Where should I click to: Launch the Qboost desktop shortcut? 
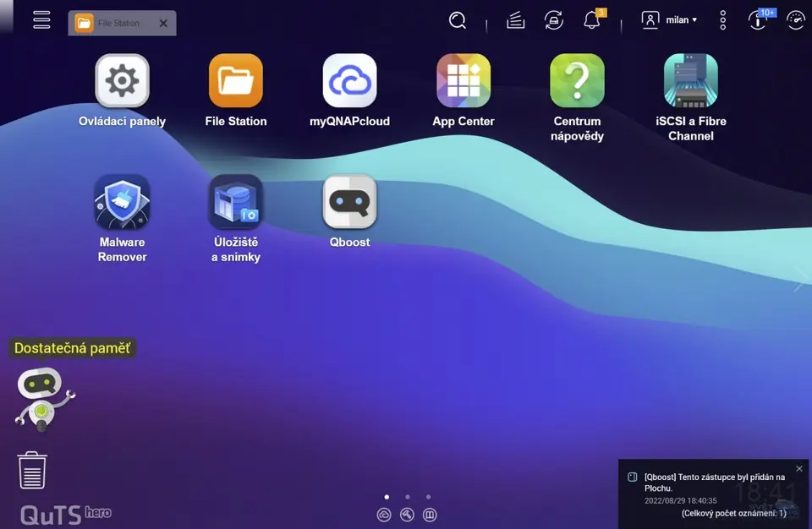coord(349,202)
